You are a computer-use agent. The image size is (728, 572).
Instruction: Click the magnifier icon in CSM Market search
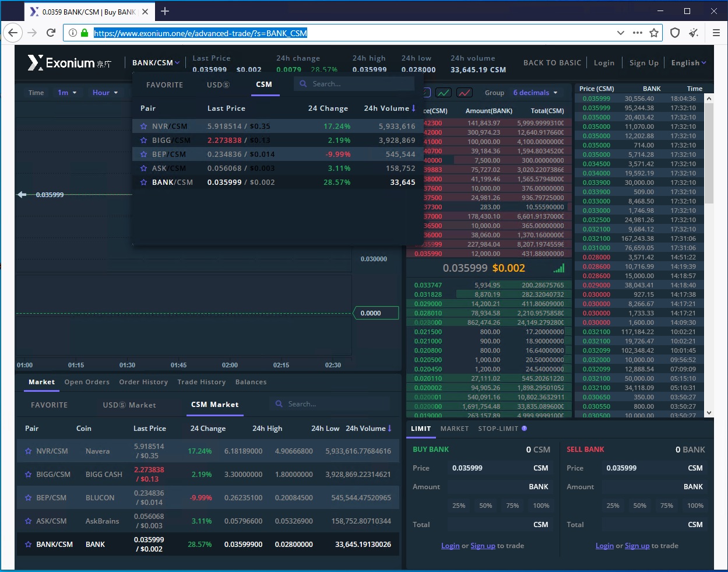point(279,403)
